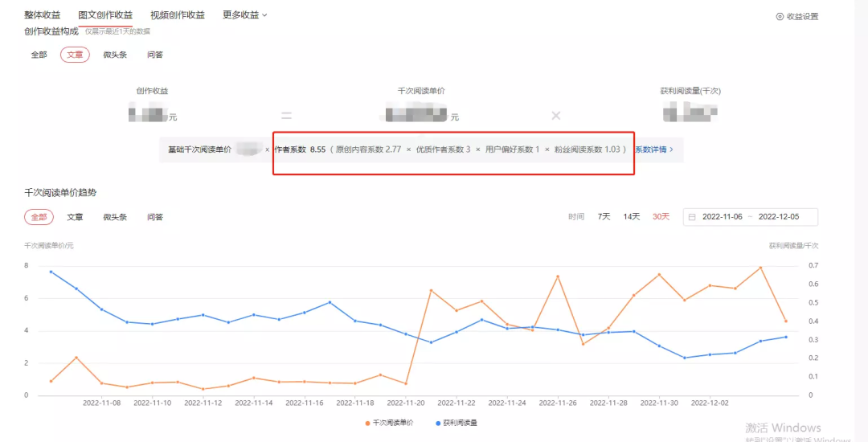Click 原创内容系数 2.77 text

(x=368, y=149)
